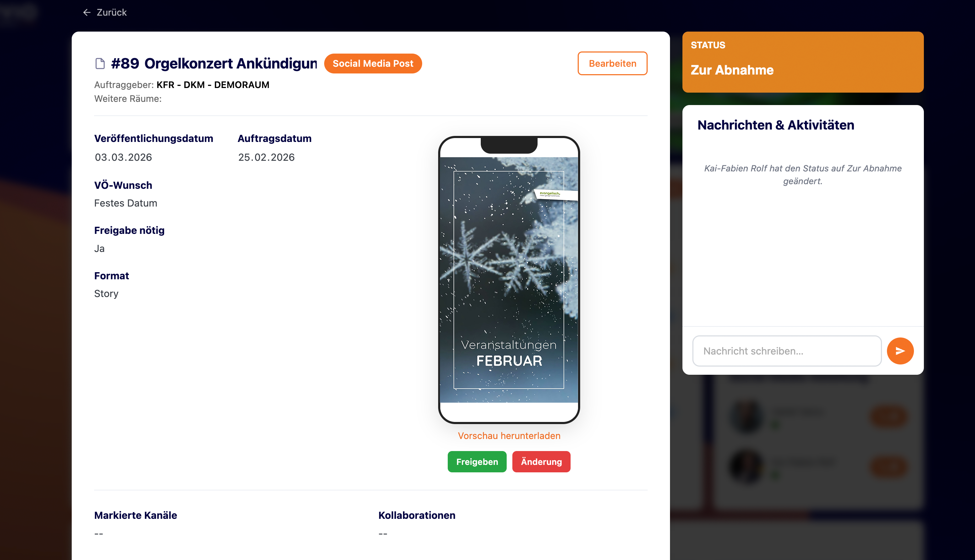Click the Social Media Post badge

click(x=373, y=64)
